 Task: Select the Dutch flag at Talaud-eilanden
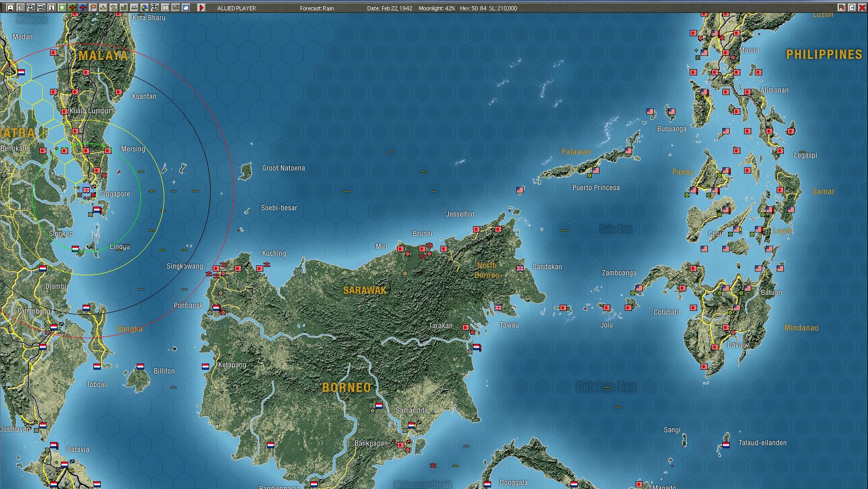coord(726,445)
